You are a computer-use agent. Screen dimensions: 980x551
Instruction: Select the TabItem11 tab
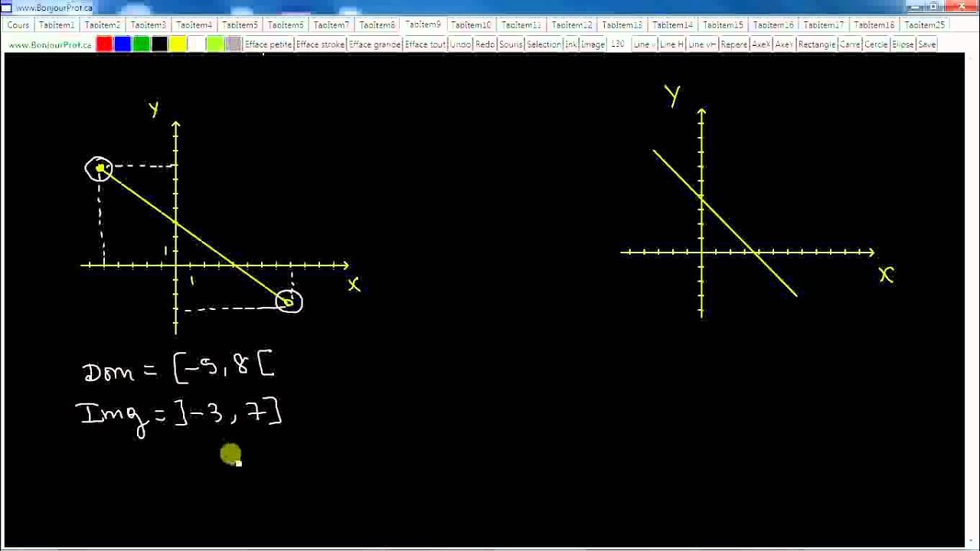pyautogui.click(x=521, y=25)
